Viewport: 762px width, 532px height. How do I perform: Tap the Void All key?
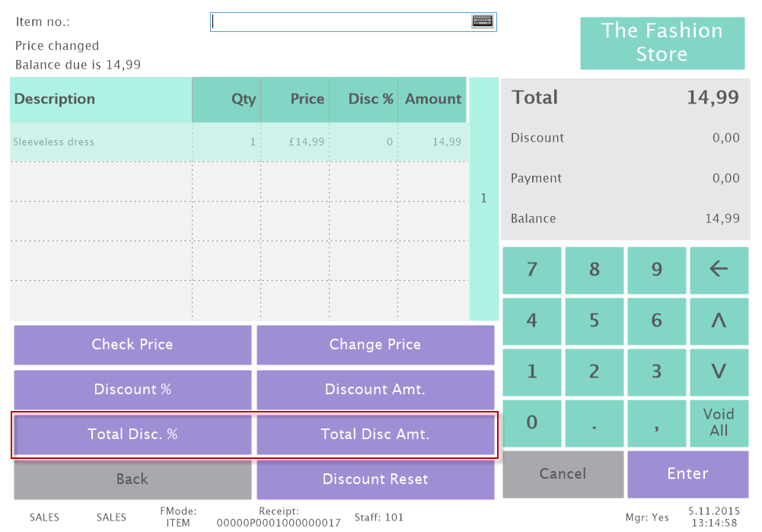pos(719,422)
